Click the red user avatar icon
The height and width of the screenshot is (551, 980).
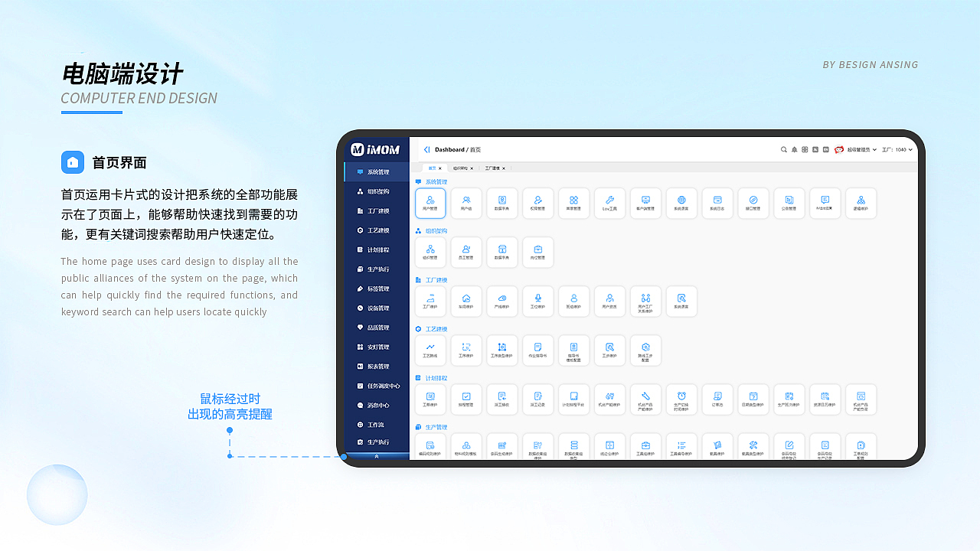839,150
